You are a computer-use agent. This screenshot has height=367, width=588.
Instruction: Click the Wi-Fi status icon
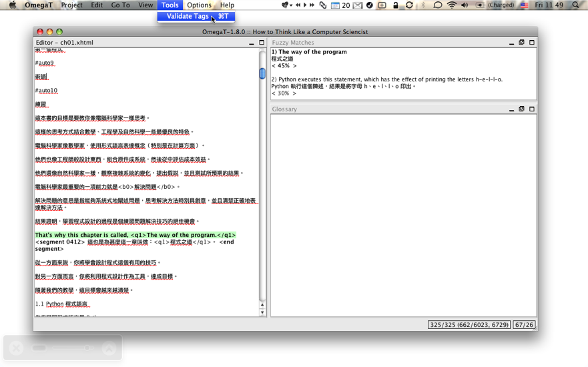coord(452,5)
